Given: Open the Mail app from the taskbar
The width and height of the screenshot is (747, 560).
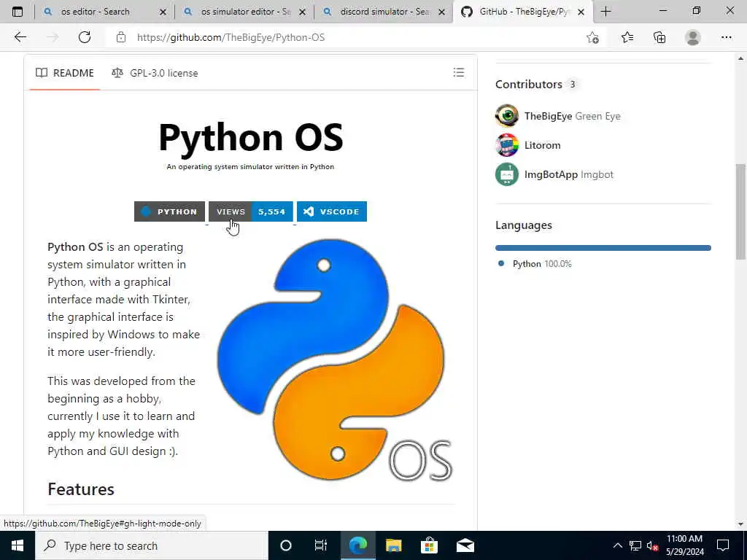Looking at the screenshot, I should point(465,545).
